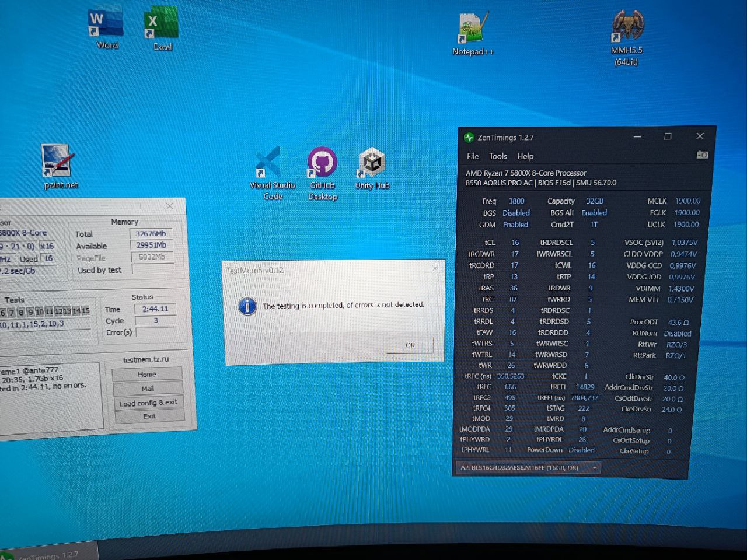Click the Time status field 2:44.11
This screenshot has height=560, width=747.
pyautogui.click(x=155, y=309)
